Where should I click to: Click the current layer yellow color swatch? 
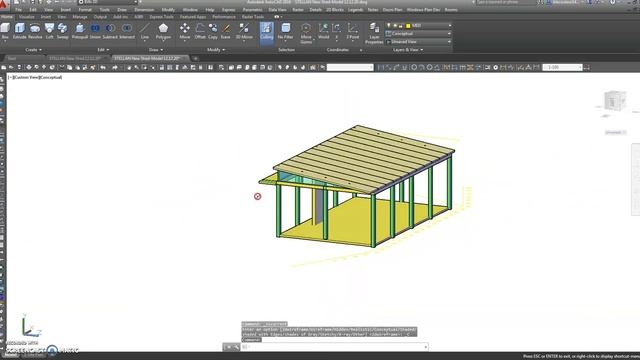click(408, 26)
